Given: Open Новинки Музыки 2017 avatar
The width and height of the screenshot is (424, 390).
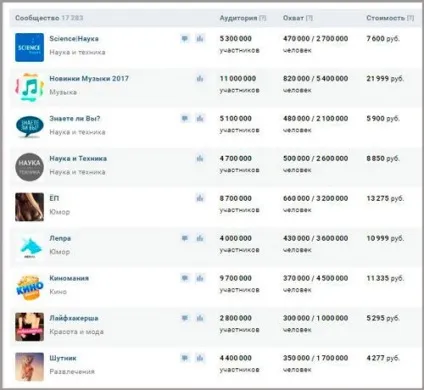Looking at the screenshot, I should tap(29, 87).
